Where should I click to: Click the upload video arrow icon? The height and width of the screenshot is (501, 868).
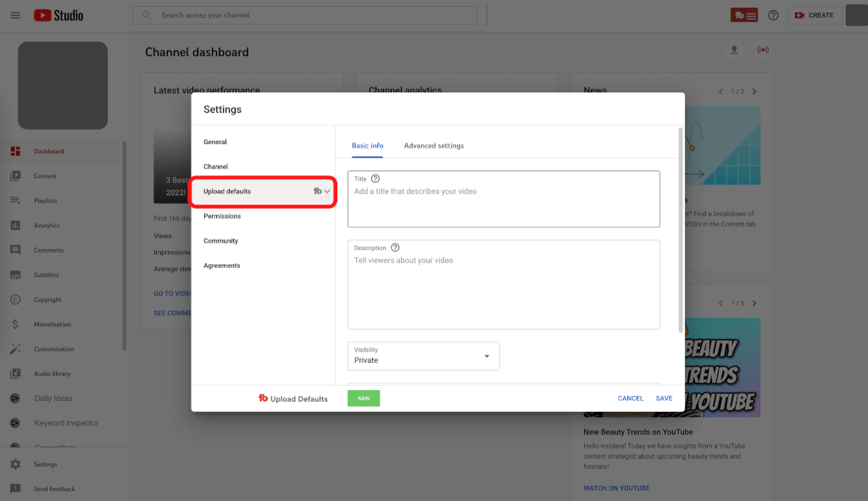(734, 50)
